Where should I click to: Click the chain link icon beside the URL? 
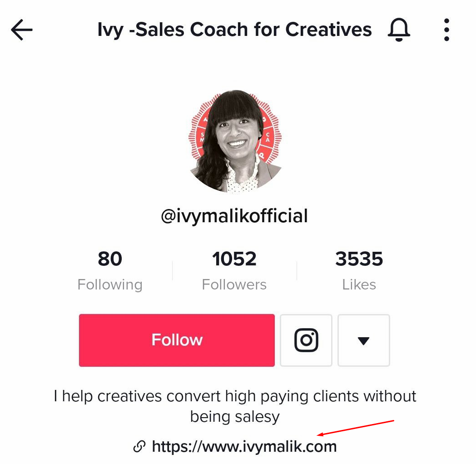click(x=139, y=446)
